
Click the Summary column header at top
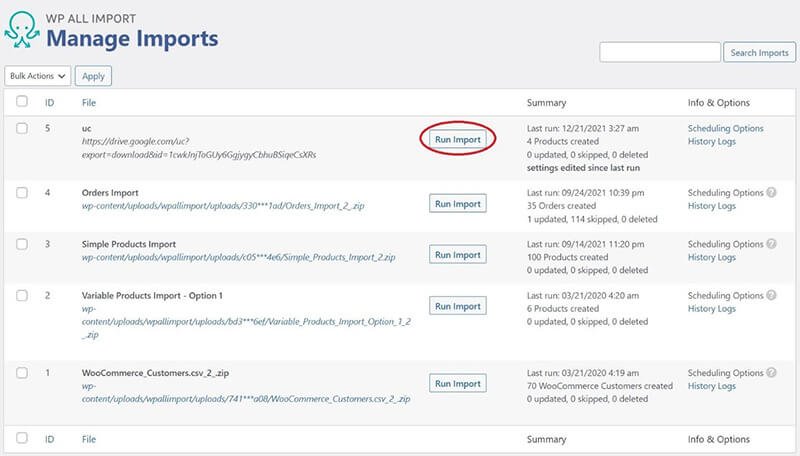(546, 103)
